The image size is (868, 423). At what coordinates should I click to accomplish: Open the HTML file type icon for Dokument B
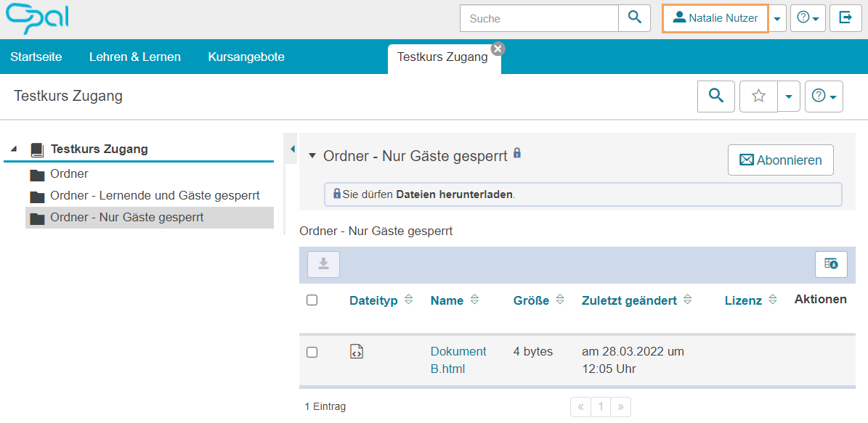pos(357,352)
